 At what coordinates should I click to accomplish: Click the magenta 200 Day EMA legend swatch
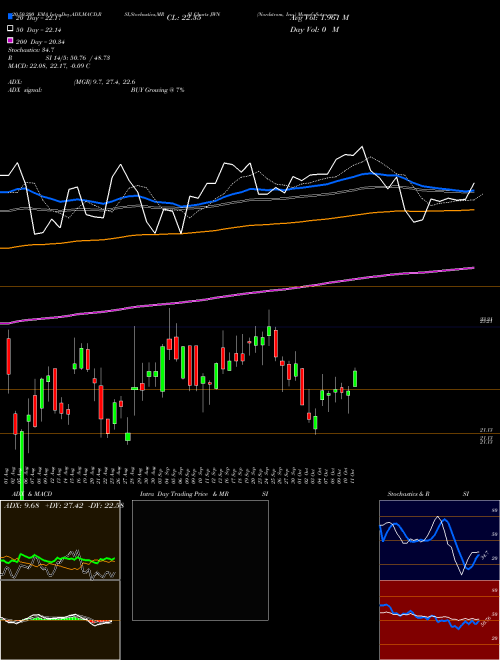10,40
